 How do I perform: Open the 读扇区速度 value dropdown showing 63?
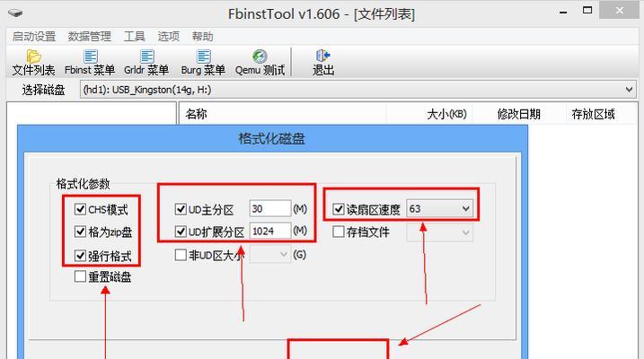coord(439,209)
